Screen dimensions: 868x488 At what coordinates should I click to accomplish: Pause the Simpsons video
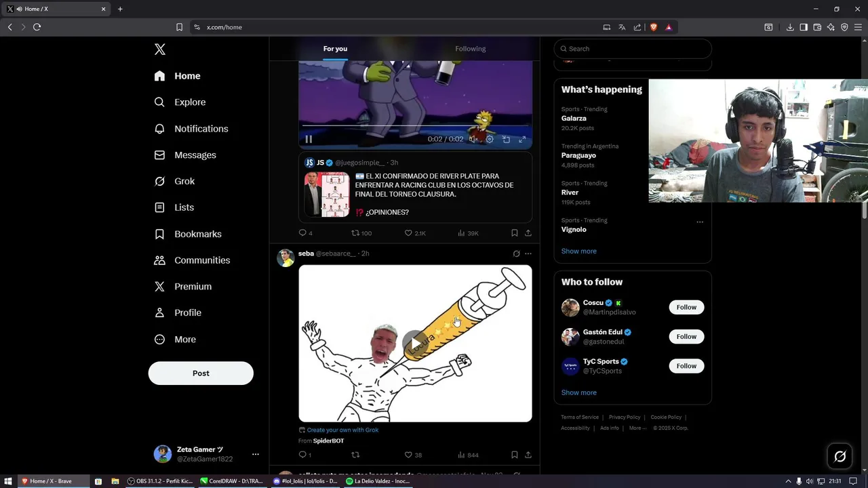[309, 139]
